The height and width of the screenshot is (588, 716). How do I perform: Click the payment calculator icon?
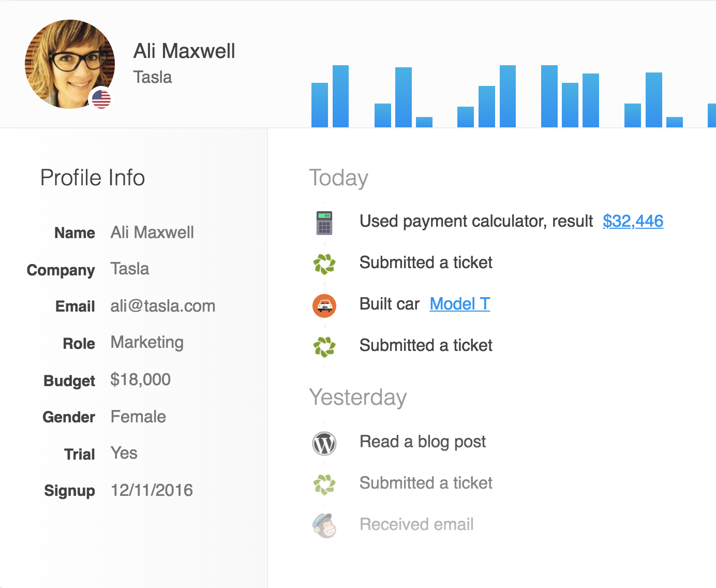pyautogui.click(x=324, y=223)
